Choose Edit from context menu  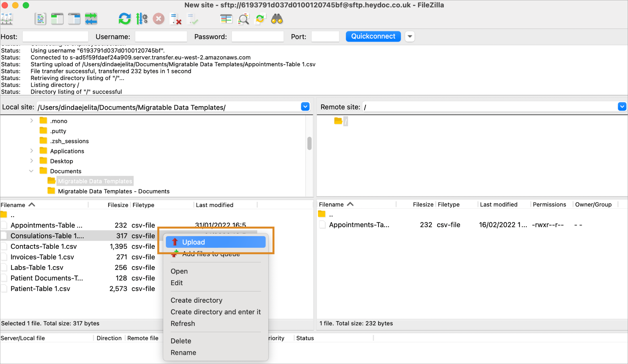(x=177, y=283)
